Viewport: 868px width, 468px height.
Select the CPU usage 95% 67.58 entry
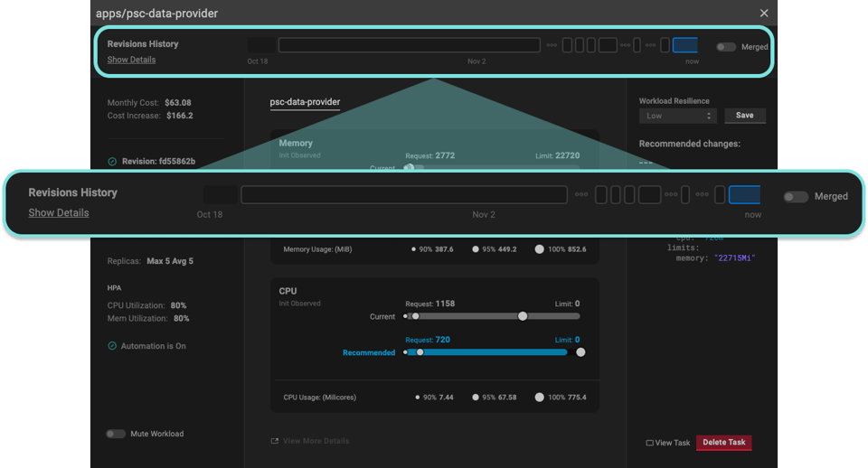point(495,398)
